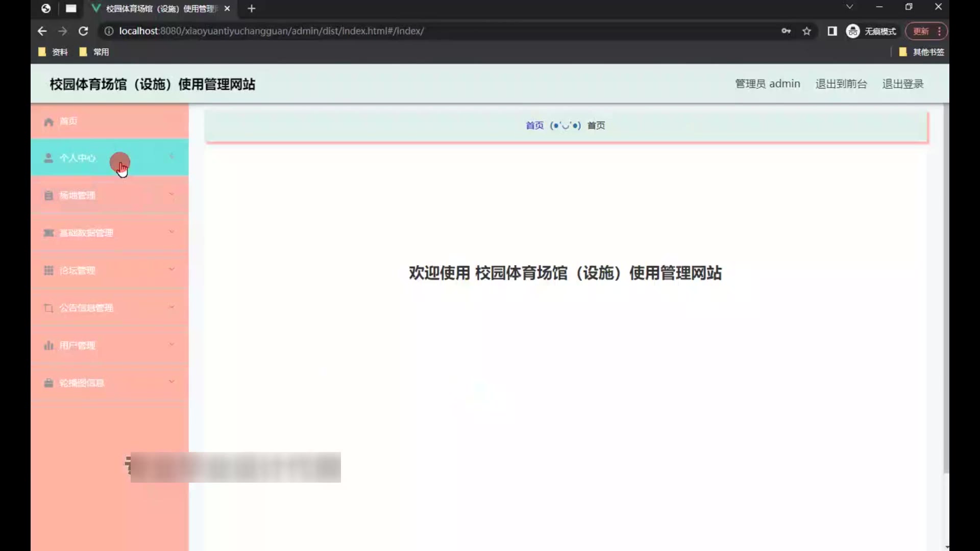Viewport: 980px width, 551px height.
Task: Click the bar chart icon for 用户管理
Action: (48, 345)
